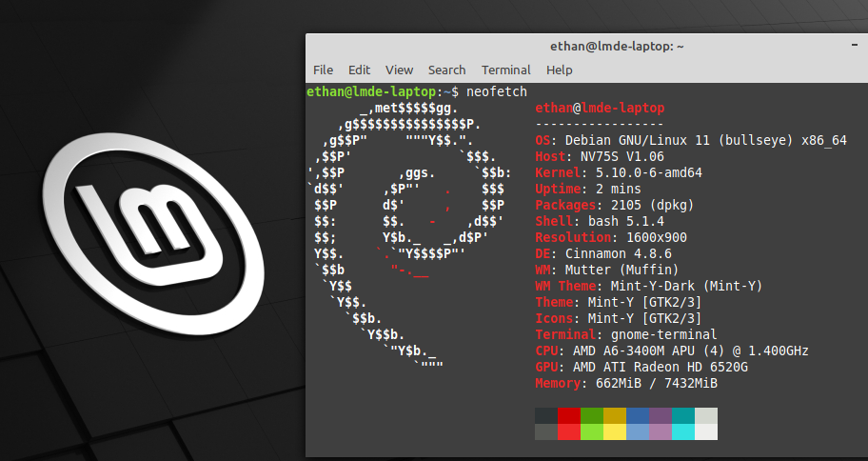The width and height of the screenshot is (868, 461).
Task: Open the Search menu
Action: click(x=446, y=70)
